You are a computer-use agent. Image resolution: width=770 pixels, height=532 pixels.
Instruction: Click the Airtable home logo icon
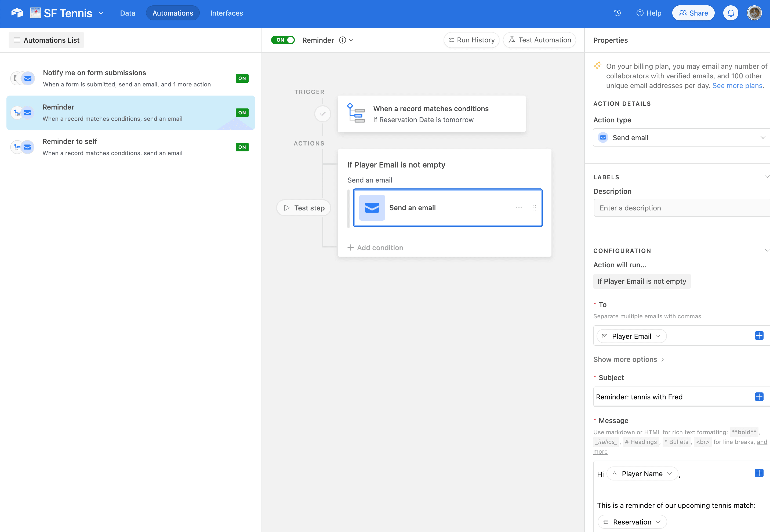point(17,13)
